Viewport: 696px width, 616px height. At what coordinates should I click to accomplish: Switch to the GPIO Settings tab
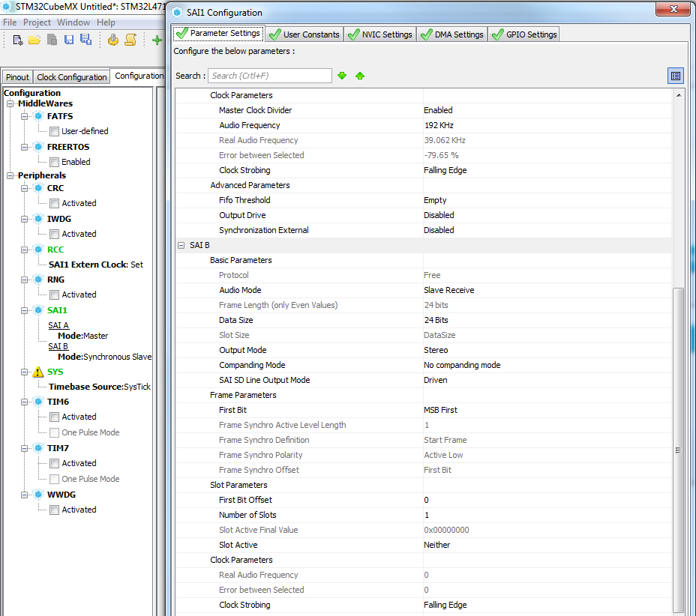tap(524, 34)
